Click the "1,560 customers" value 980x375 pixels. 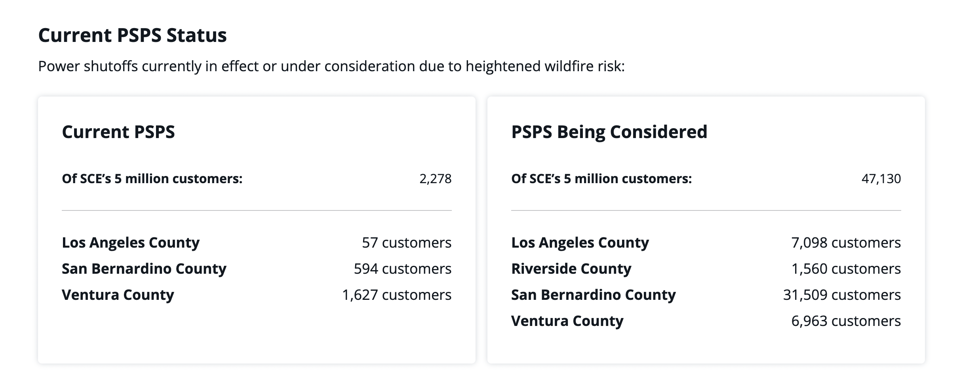click(x=846, y=269)
